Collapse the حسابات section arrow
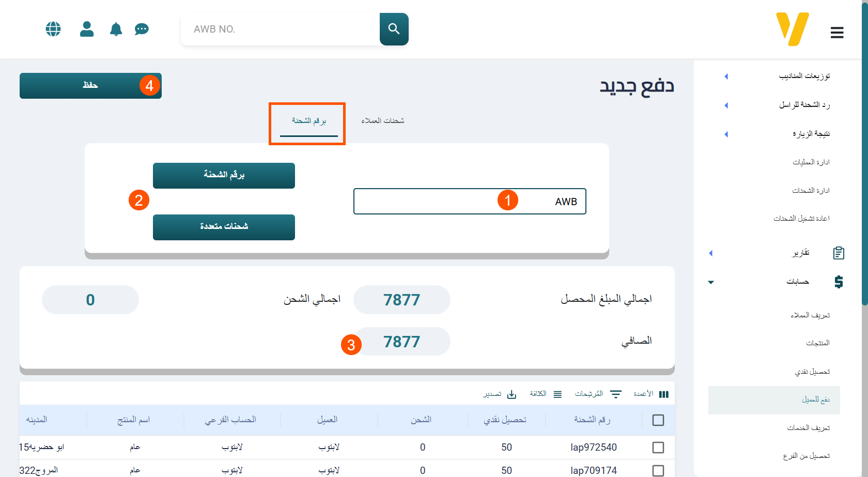Image resolution: width=868 pixels, height=477 pixels. point(711,282)
